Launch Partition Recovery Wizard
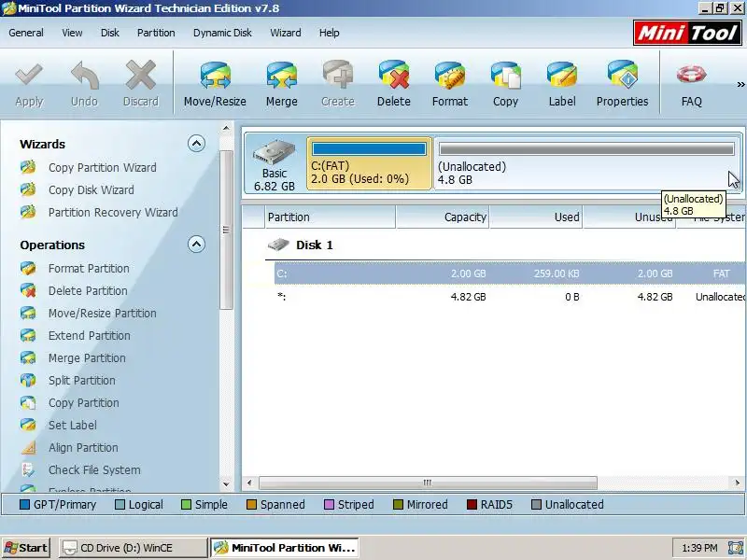The height and width of the screenshot is (560, 747). (113, 213)
